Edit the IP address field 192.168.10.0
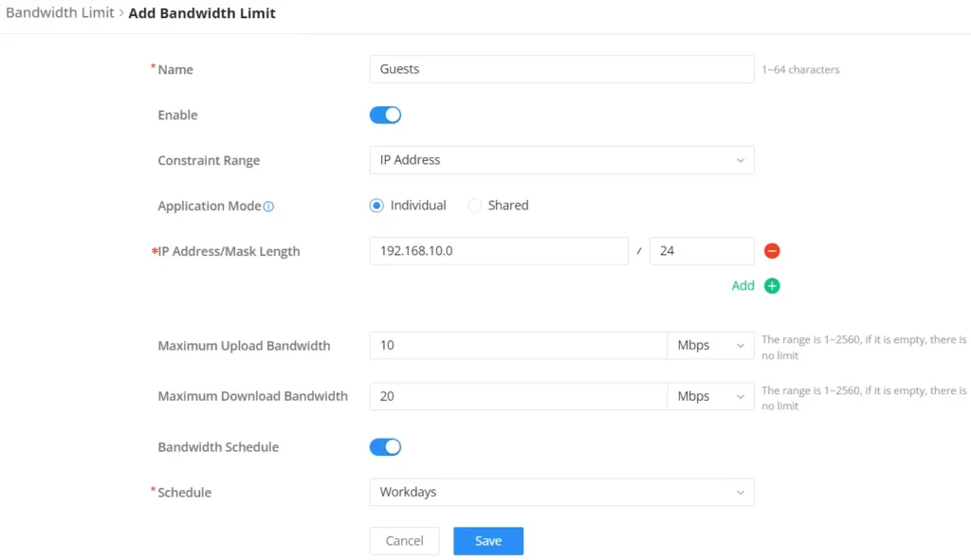The width and height of the screenshot is (971, 560). click(x=499, y=251)
